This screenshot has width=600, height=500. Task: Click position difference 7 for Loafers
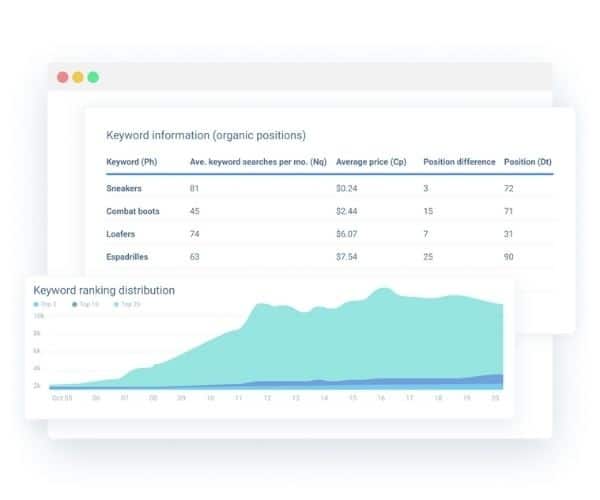[426, 234]
